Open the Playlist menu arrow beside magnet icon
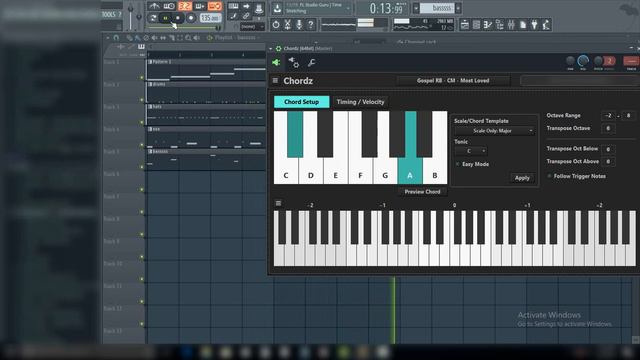 coord(108,38)
